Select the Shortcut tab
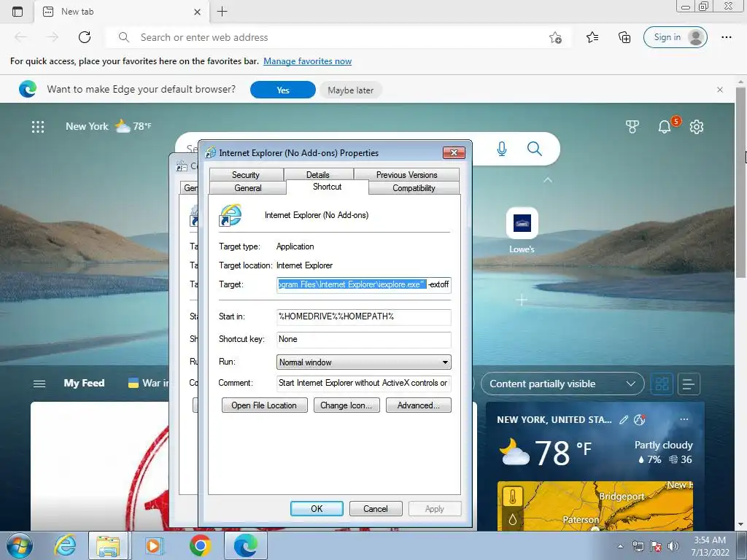The height and width of the screenshot is (560, 747). (328, 187)
